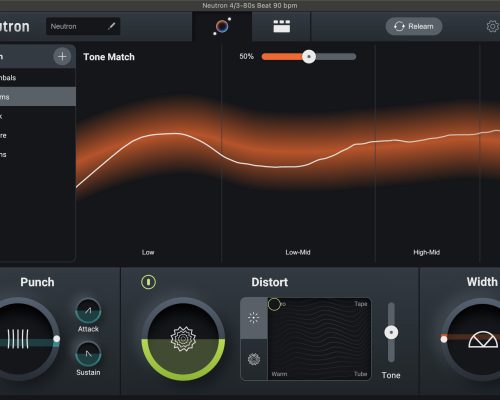This screenshot has height=400, width=500.
Task: Select the highlighted Drums row in the list
Action: coord(38,97)
